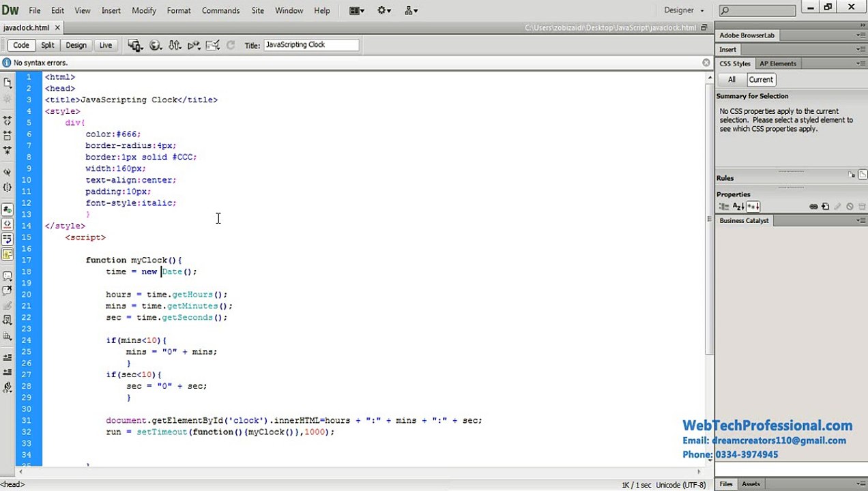Click the Apply Comment icon

[x=8, y=276]
